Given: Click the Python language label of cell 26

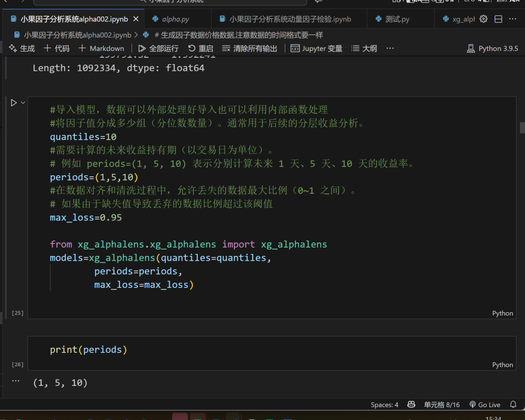Looking at the screenshot, I should click(x=503, y=365).
